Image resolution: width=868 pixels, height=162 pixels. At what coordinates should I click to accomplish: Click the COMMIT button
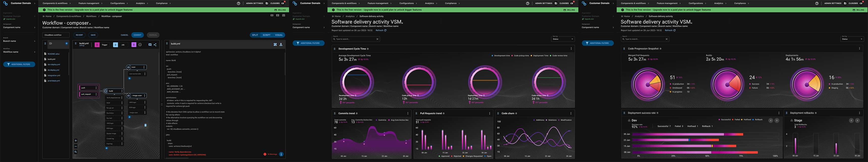click(x=138, y=35)
